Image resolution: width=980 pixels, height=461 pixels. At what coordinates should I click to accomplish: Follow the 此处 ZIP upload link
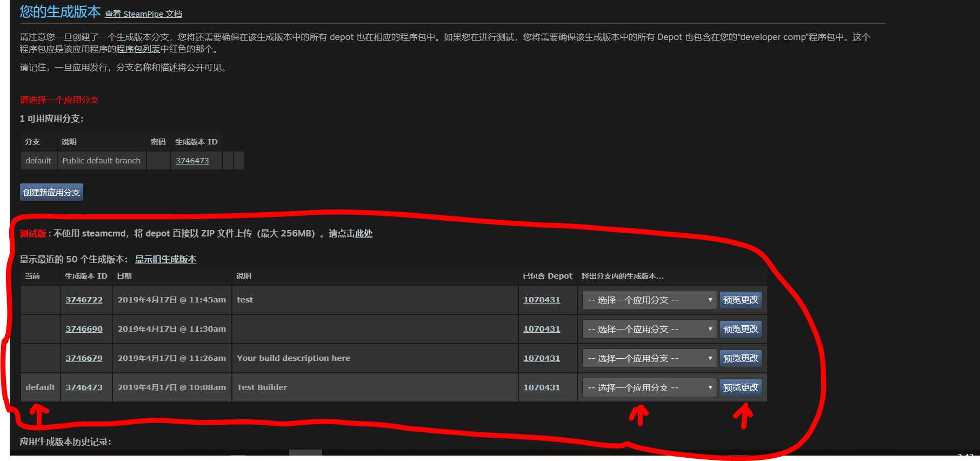click(x=364, y=233)
